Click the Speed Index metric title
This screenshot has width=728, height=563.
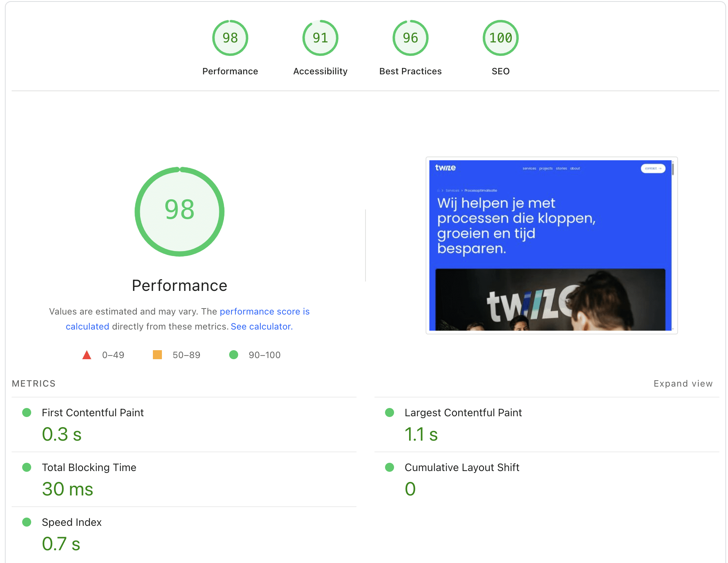[x=72, y=522]
